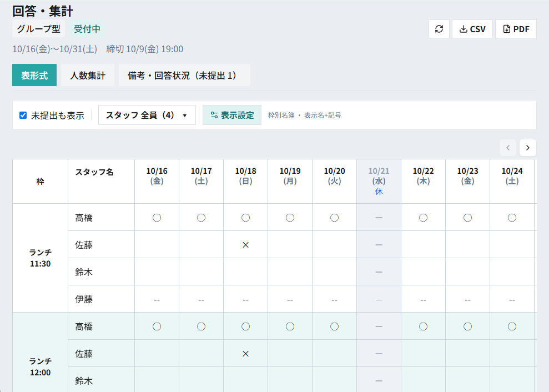Click 佐藤 in the ランチ 12:00 group
This screenshot has height=392, width=549.
tap(84, 354)
